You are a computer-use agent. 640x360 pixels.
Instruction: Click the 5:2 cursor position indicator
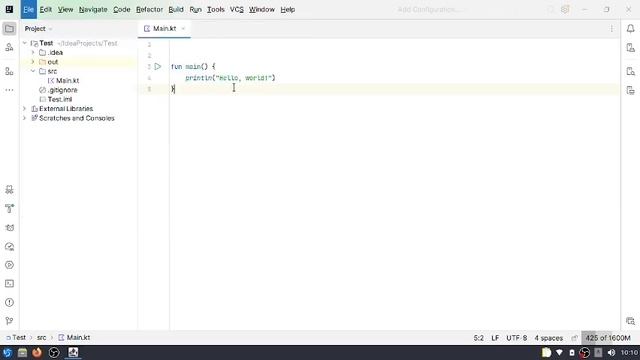tap(478, 338)
